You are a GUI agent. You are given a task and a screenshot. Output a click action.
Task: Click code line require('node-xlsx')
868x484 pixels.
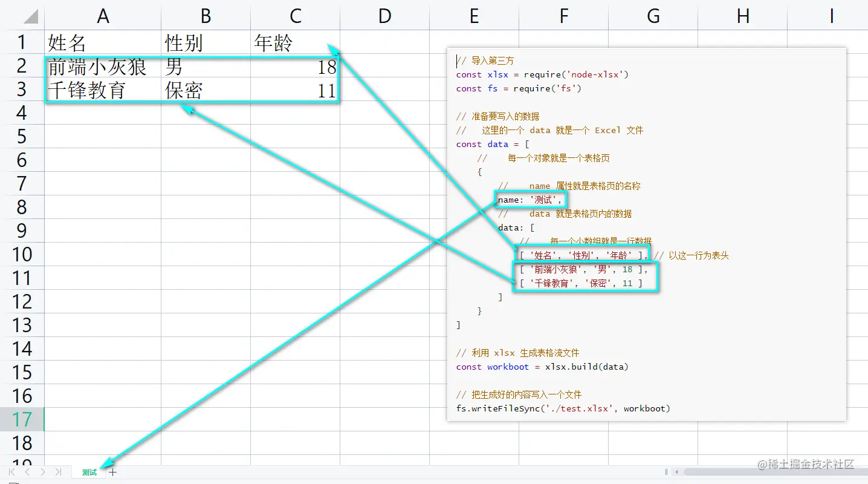[x=542, y=74]
